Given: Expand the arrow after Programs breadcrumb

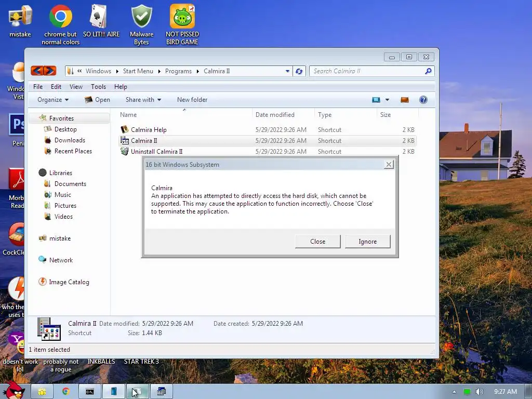Looking at the screenshot, I should coord(198,71).
